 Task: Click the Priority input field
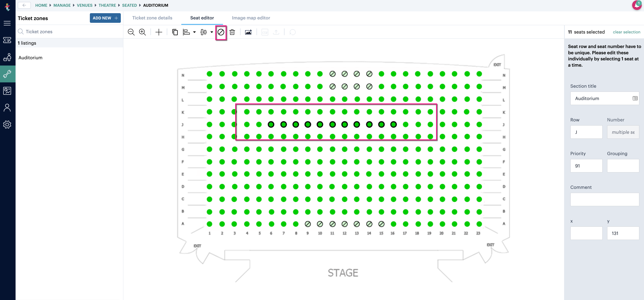586,166
